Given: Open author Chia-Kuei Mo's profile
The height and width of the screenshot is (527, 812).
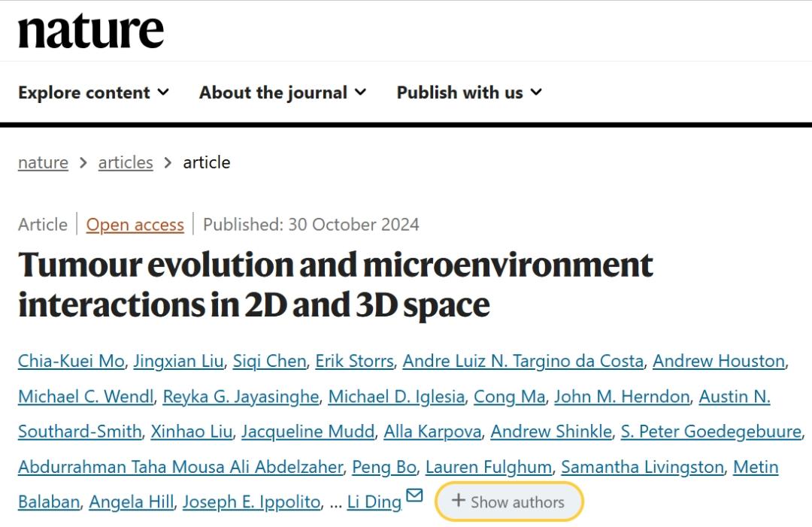Looking at the screenshot, I should [71, 361].
